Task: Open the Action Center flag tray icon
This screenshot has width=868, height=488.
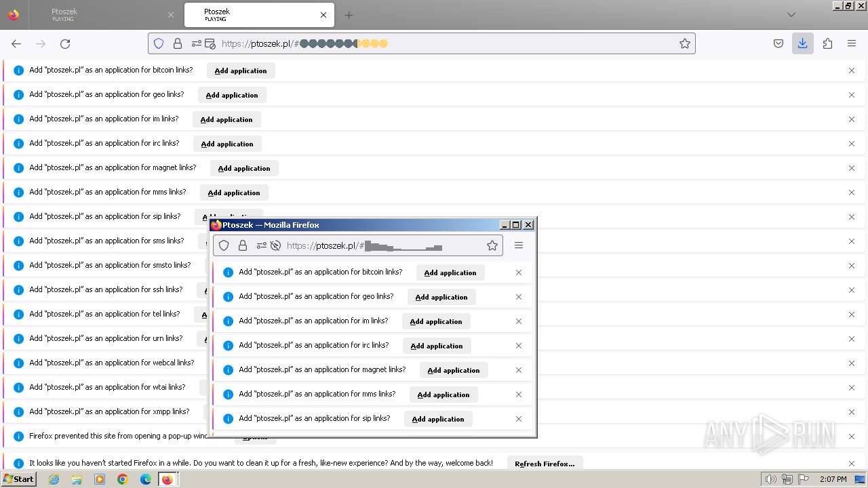Action: coord(804,479)
